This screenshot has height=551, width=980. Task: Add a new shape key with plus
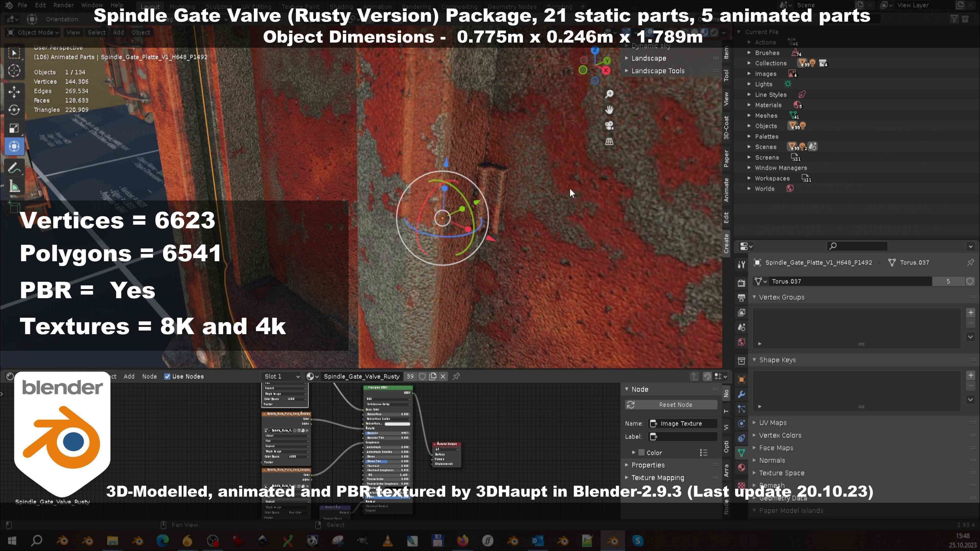(971, 375)
